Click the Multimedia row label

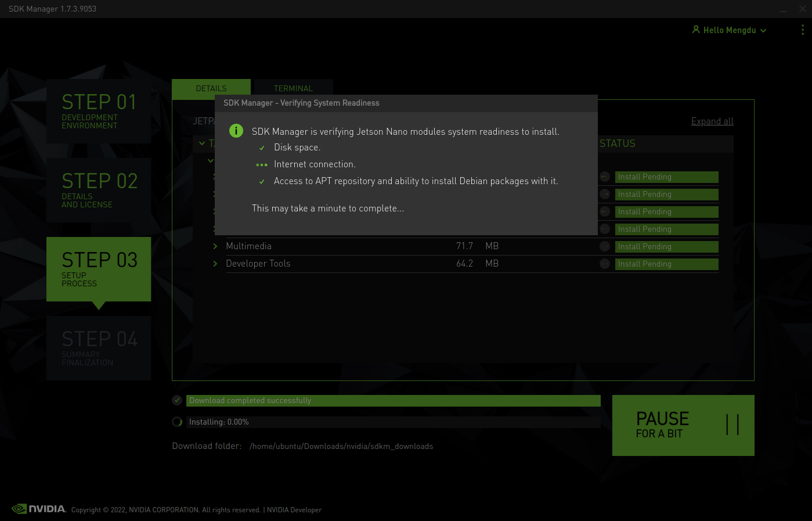coord(248,246)
